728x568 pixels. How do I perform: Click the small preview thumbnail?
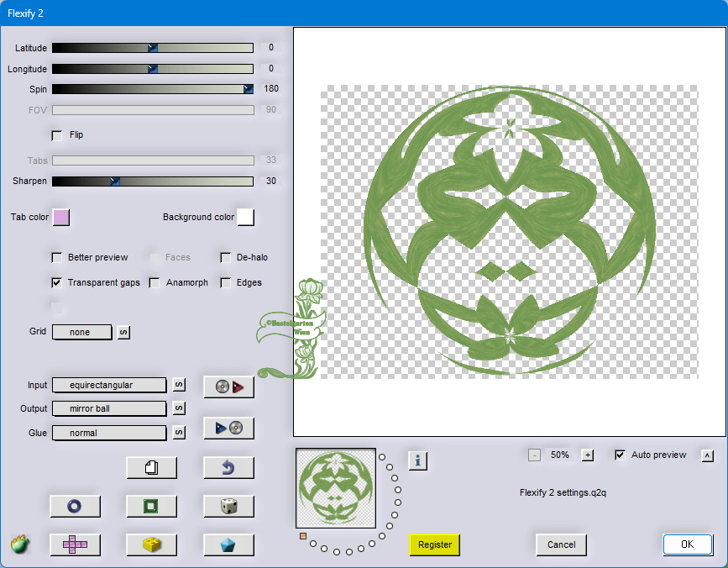(x=336, y=488)
